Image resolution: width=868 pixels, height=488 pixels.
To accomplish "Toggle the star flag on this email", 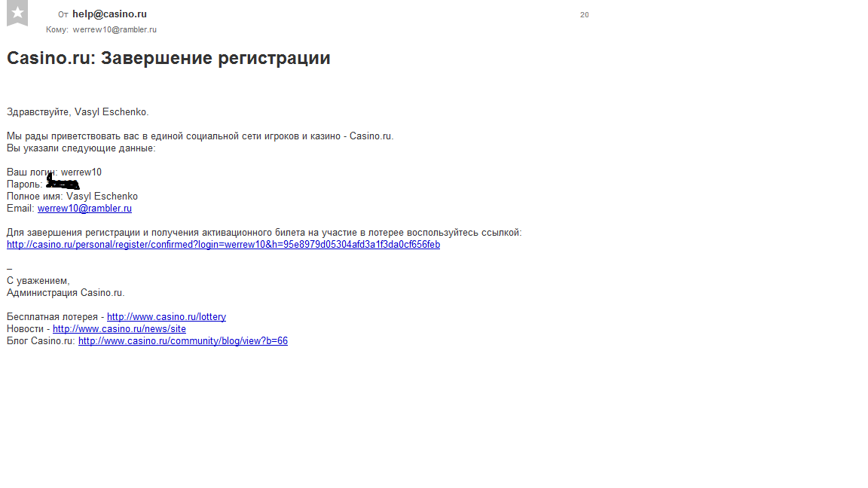I will point(17,13).
